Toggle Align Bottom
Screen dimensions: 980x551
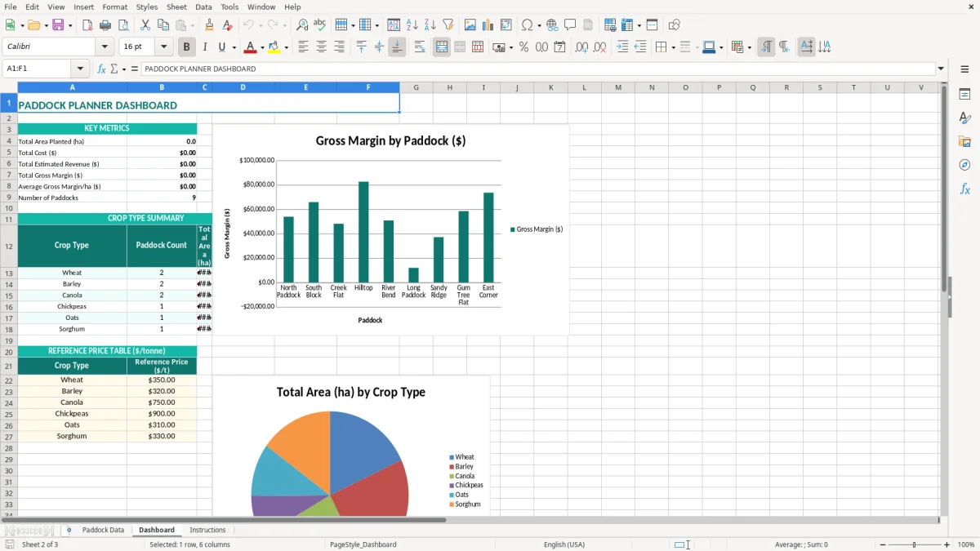coord(397,47)
